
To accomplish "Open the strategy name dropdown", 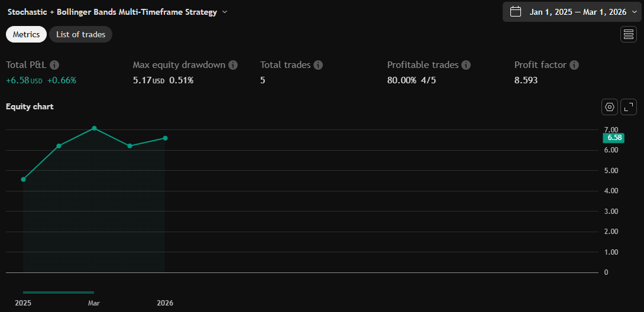I will (225, 12).
